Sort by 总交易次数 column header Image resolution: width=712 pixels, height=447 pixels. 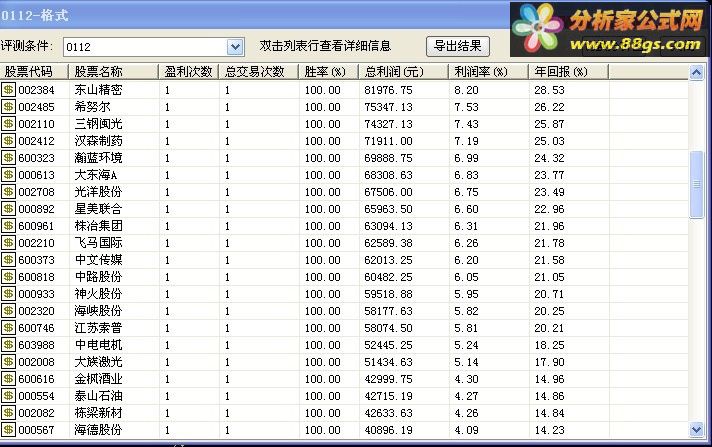click(259, 72)
